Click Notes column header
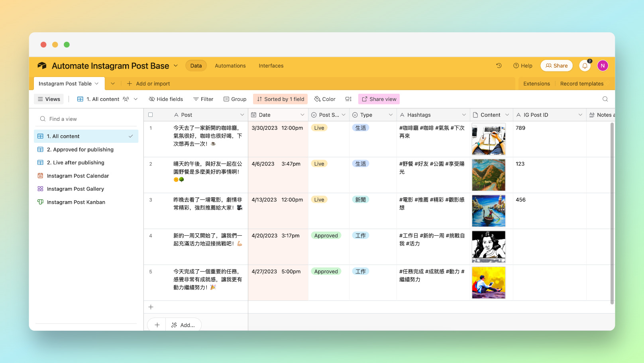 [x=601, y=114]
